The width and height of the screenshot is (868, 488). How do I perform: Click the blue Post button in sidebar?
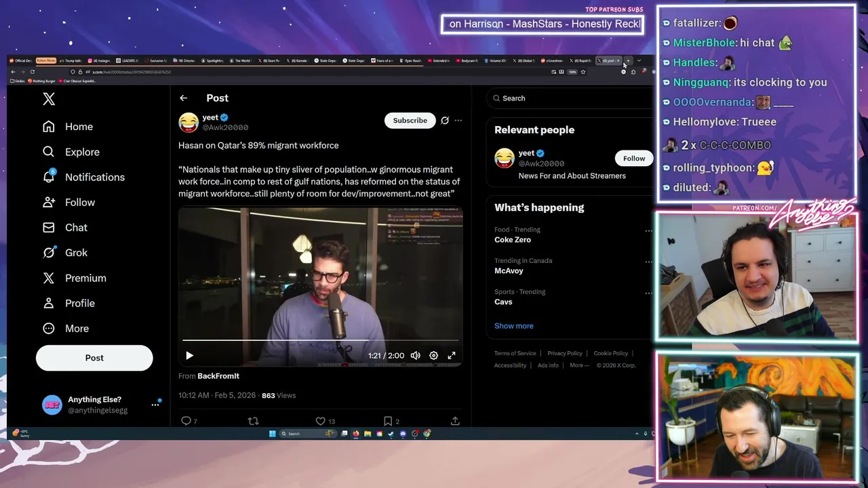[x=94, y=358]
